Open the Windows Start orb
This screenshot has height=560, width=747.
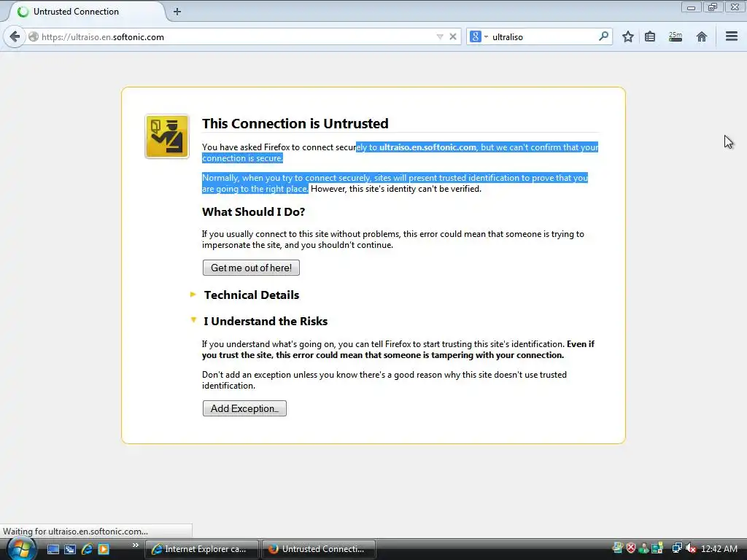point(20,548)
